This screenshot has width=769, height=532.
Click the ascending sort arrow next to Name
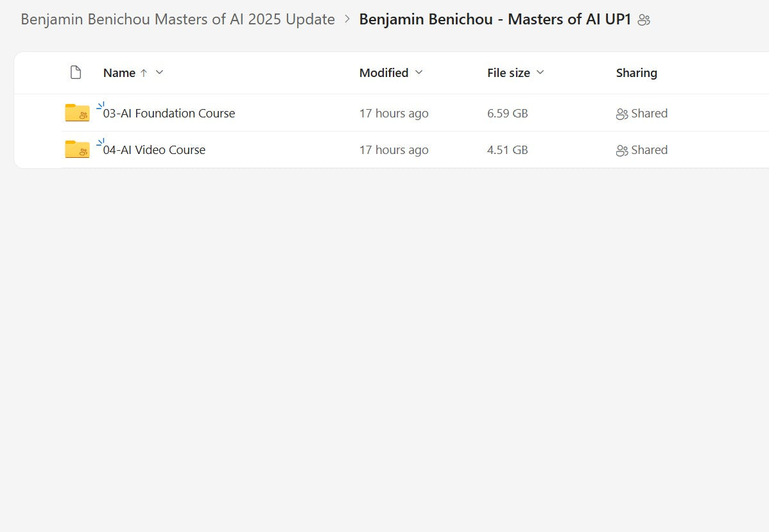(x=143, y=73)
